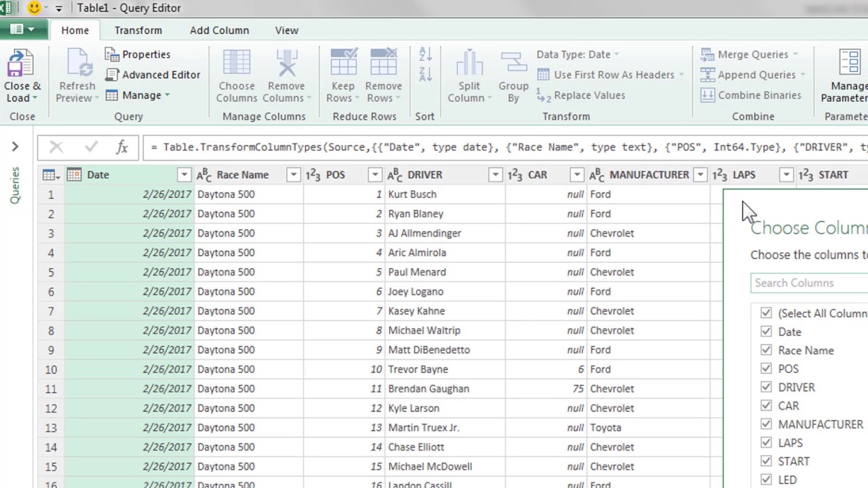Select the CAR value 75 cell

546,389
